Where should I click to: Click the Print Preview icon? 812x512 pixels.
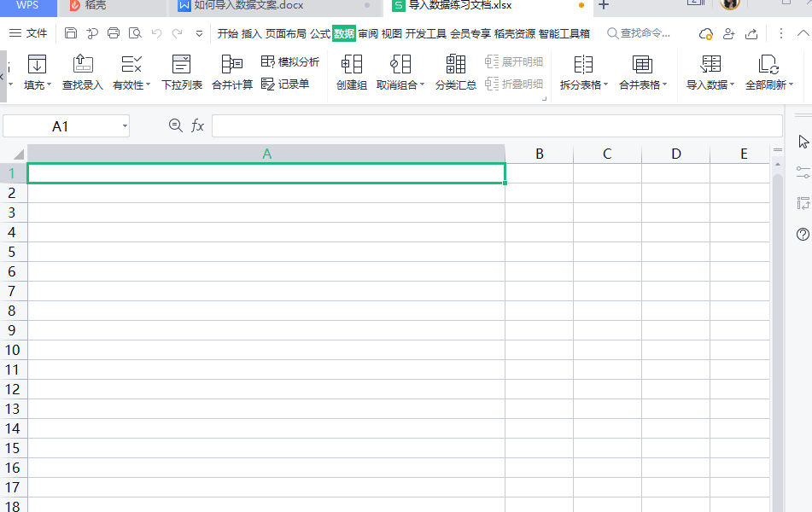(135, 33)
